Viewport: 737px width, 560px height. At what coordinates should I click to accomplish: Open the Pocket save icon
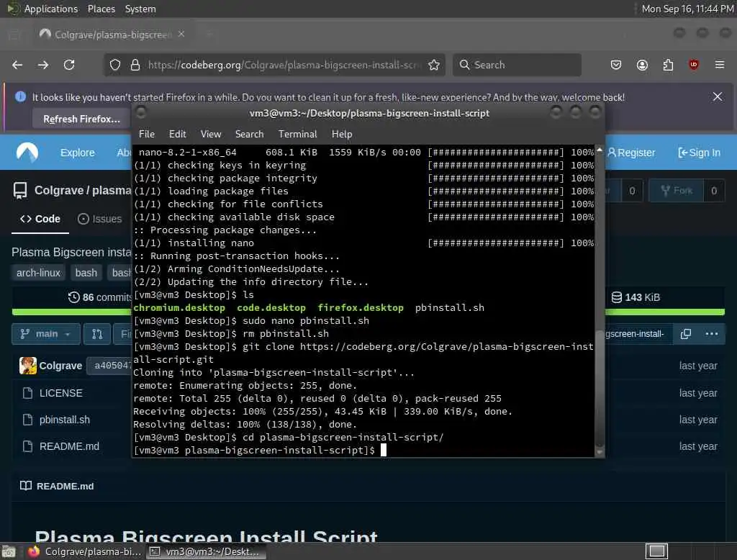[616, 65]
